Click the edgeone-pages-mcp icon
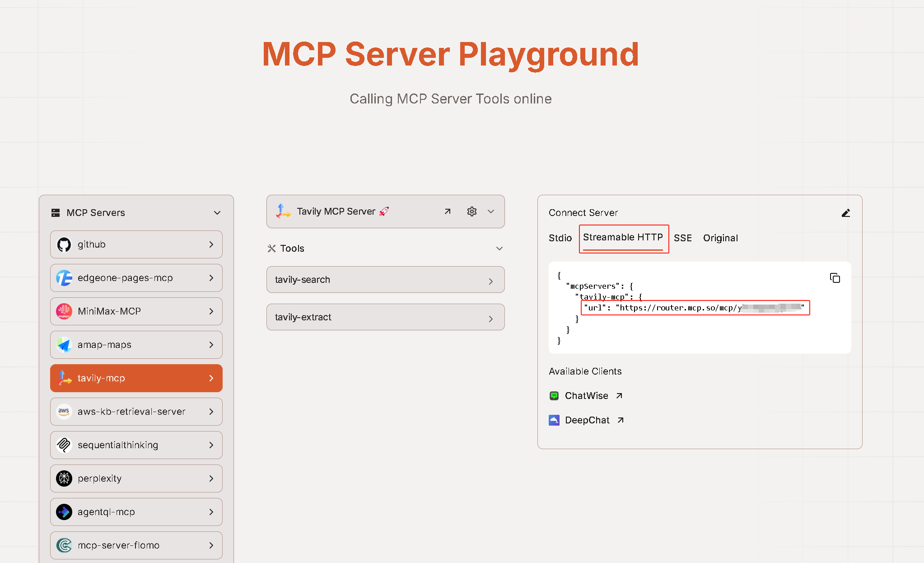Image resolution: width=924 pixels, height=563 pixels. coord(64,278)
